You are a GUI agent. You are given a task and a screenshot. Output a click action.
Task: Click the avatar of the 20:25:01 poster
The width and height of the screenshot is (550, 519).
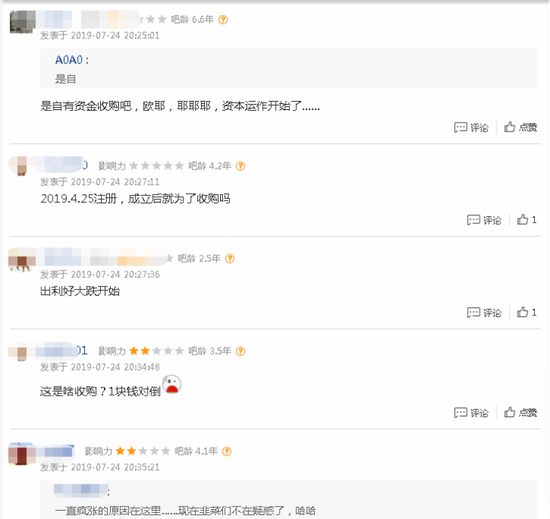23,22
